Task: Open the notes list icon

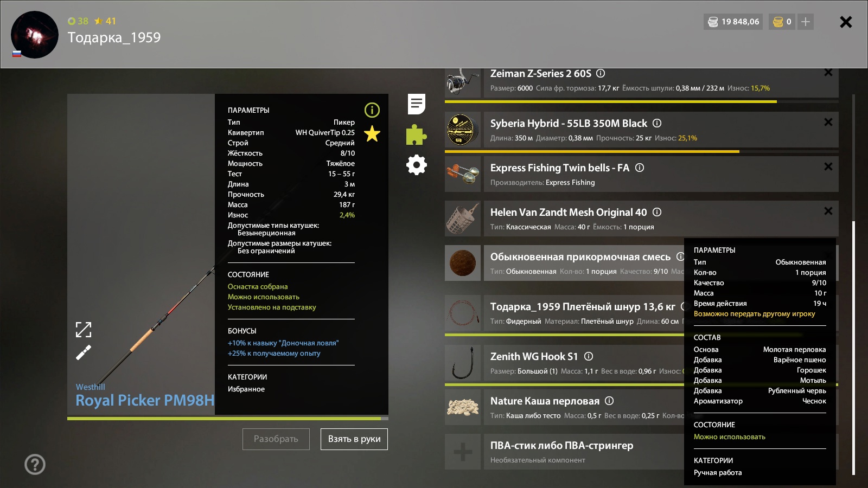Action: click(417, 104)
